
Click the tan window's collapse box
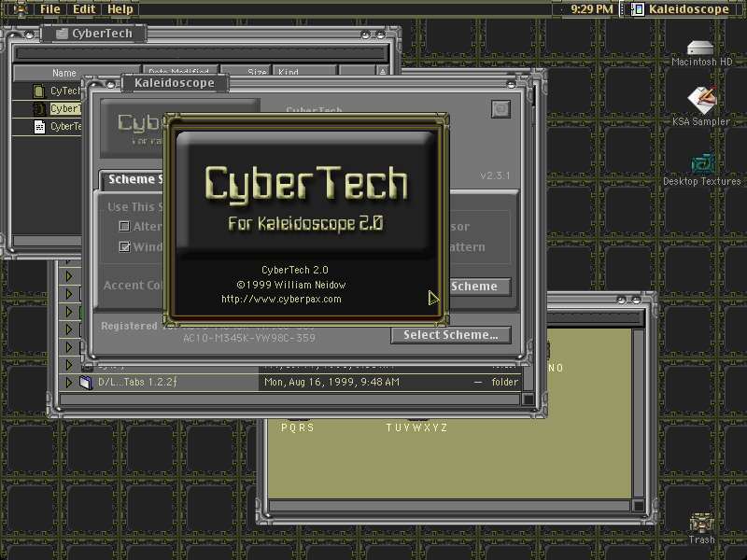coord(636,300)
